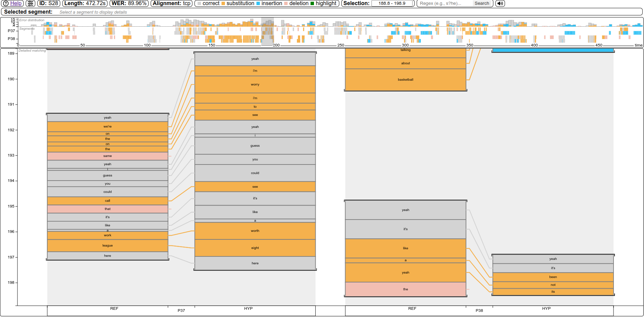Click the Alignment: tcp label

(172, 3)
